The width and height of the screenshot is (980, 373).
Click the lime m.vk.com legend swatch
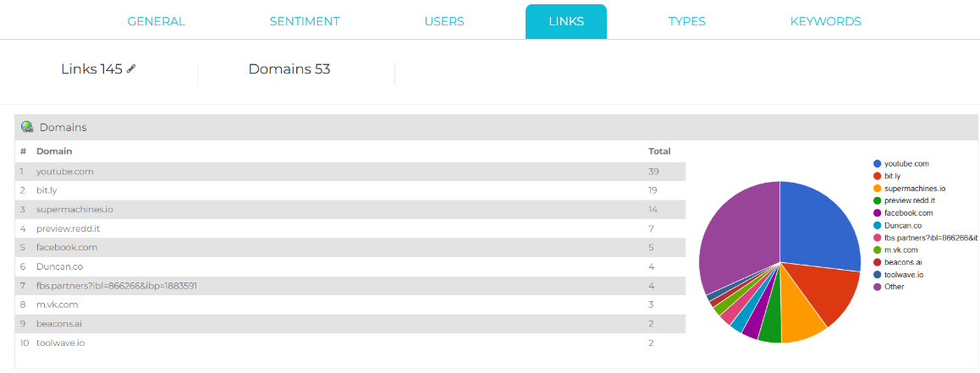(878, 250)
